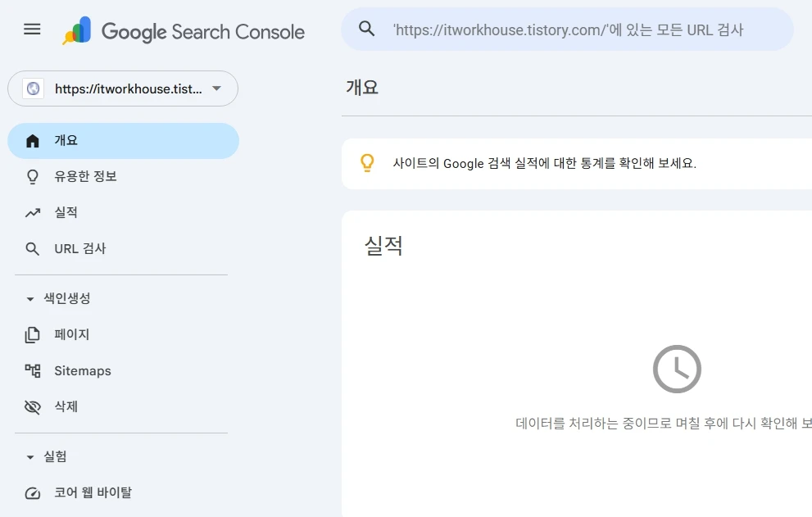Click the Google Search Console title text
812x517 pixels.
tap(203, 32)
